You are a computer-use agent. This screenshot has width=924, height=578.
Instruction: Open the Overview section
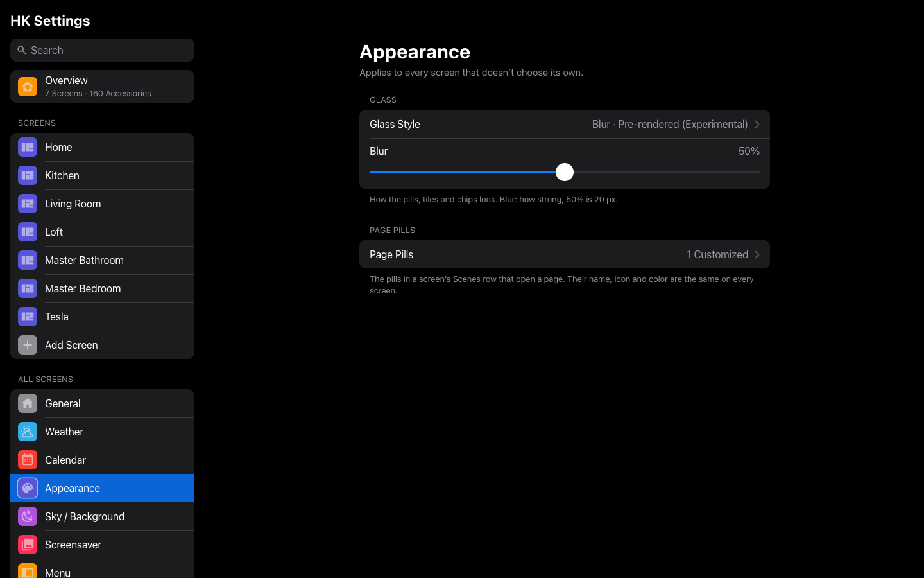102,87
